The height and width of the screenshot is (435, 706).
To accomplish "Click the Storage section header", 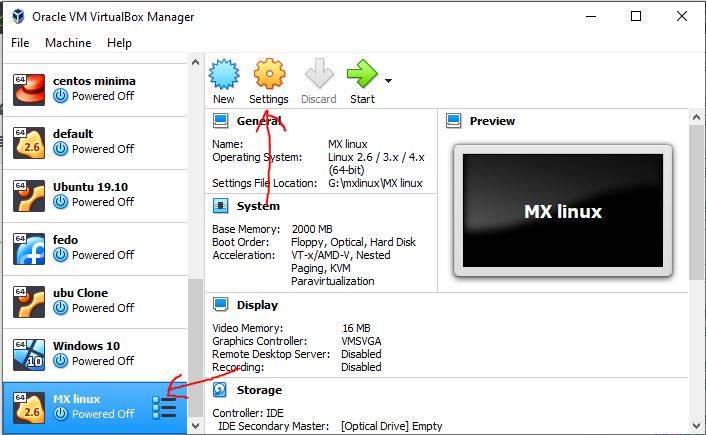I will (x=259, y=390).
